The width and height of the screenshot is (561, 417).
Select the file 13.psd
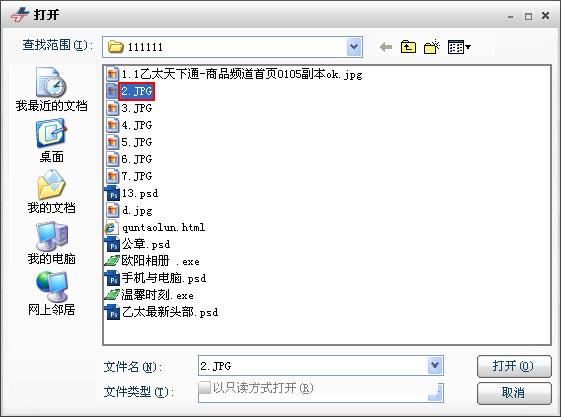[132, 194]
